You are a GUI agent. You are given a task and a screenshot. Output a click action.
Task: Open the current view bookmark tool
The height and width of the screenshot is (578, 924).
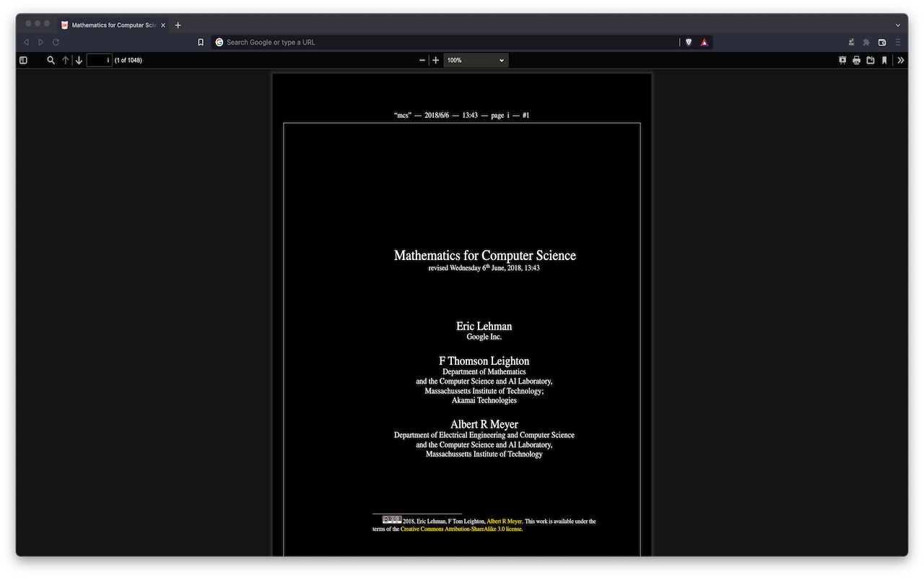(x=884, y=60)
